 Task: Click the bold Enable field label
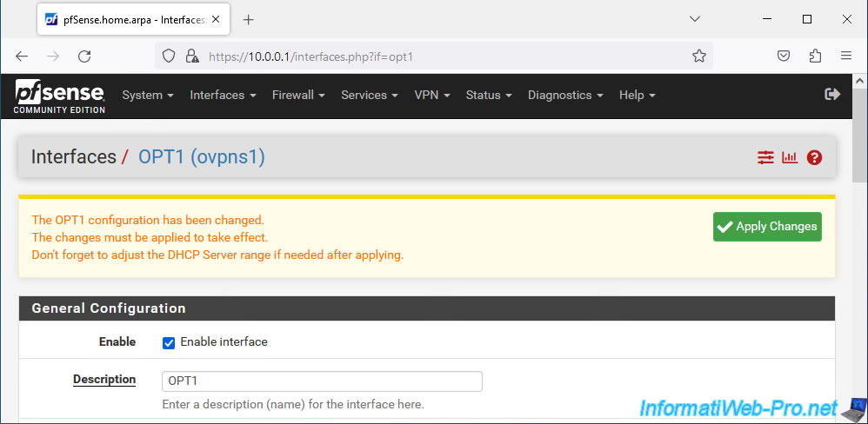coord(117,342)
